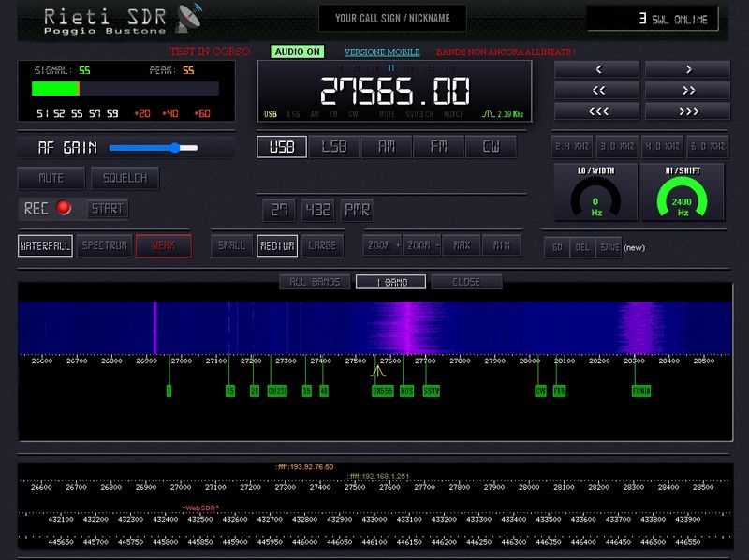Click the double right arrow tuning step
Screen dimensions: 749x560
coord(688,90)
